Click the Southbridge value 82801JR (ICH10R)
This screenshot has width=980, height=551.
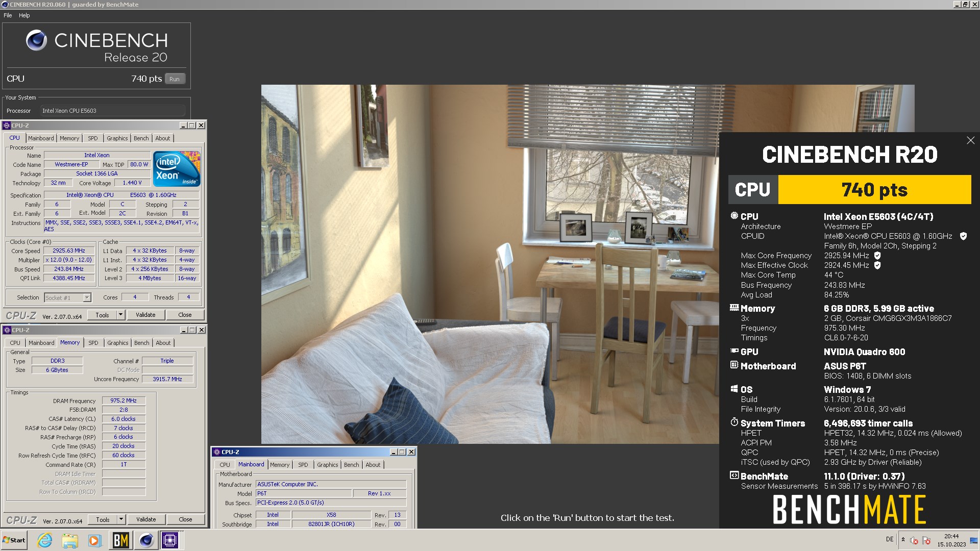(331, 524)
